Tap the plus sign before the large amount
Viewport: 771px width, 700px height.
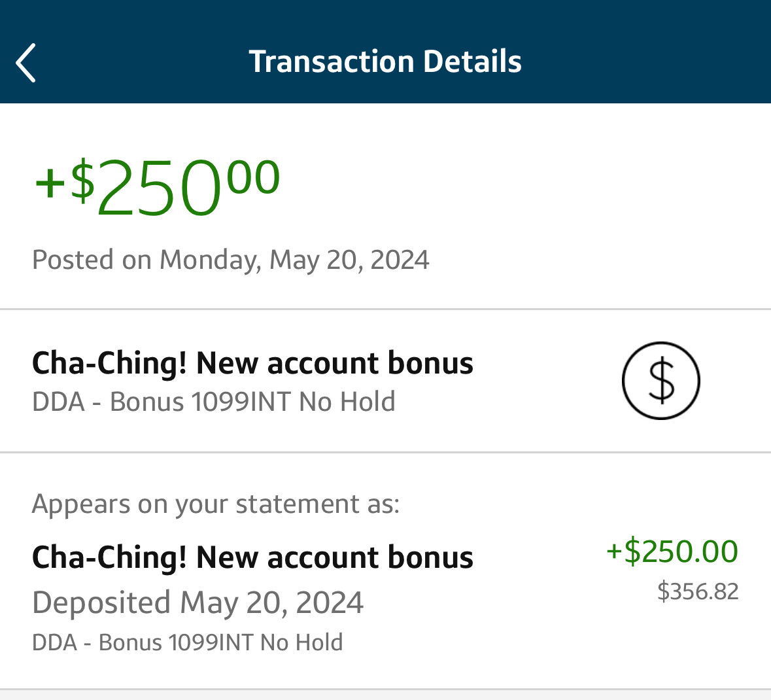(50, 182)
